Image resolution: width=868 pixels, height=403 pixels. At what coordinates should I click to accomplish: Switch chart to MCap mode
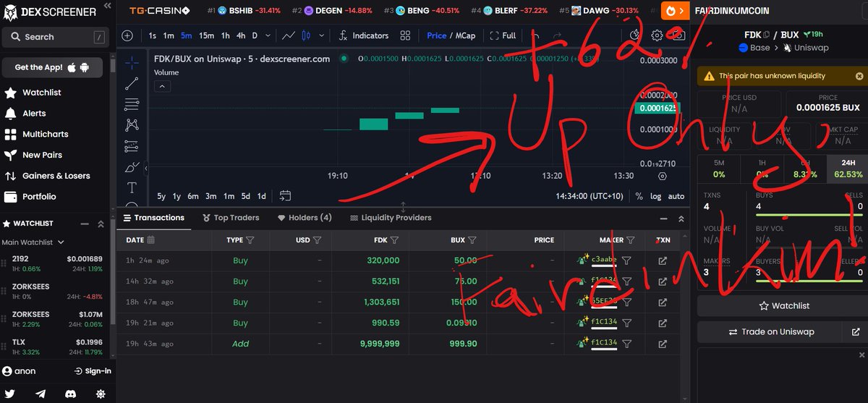(x=465, y=35)
